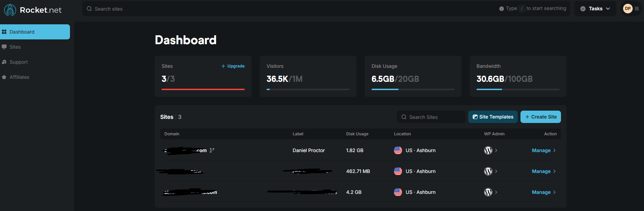Click the staging branch icon beside first domain
The image size is (644, 211).
coord(212,150)
